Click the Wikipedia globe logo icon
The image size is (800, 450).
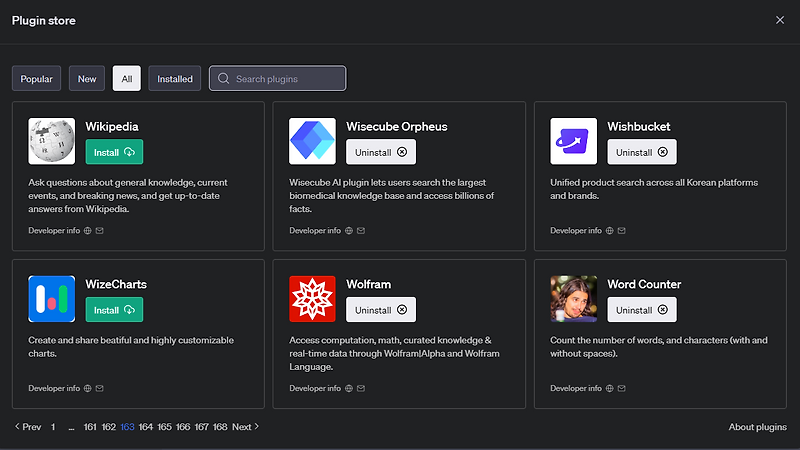point(52,141)
